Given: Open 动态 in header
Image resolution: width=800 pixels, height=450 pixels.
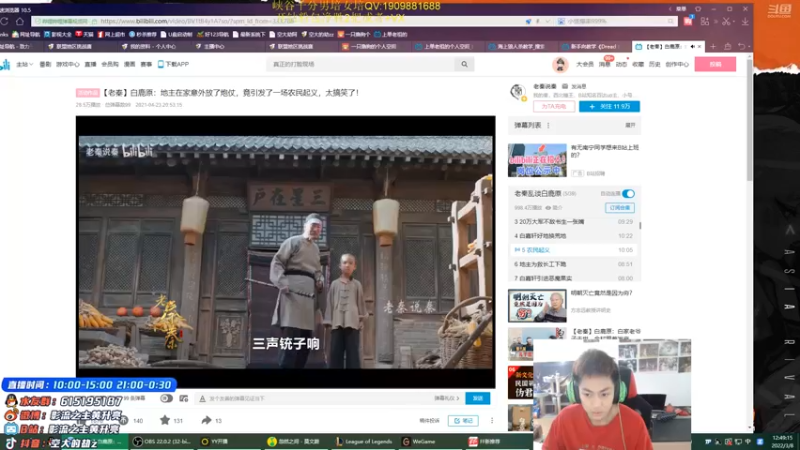Looking at the screenshot, I should [621, 64].
